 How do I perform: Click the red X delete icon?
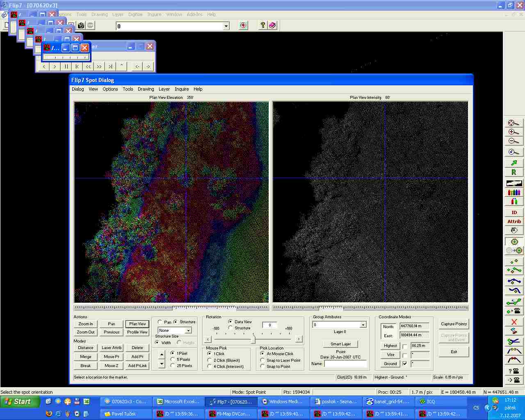pos(514,322)
